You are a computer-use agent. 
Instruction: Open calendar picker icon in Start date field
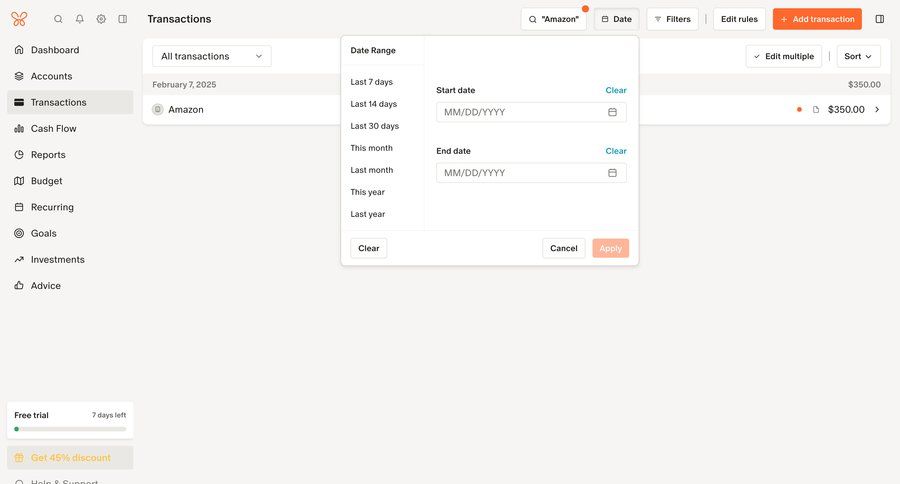[x=612, y=112]
